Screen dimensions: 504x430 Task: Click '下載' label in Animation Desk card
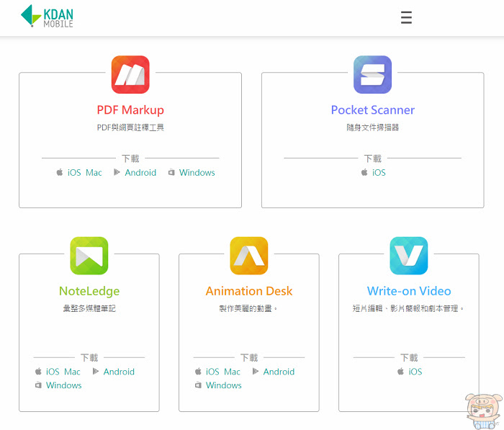pyautogui.click(x=249, y=358)
